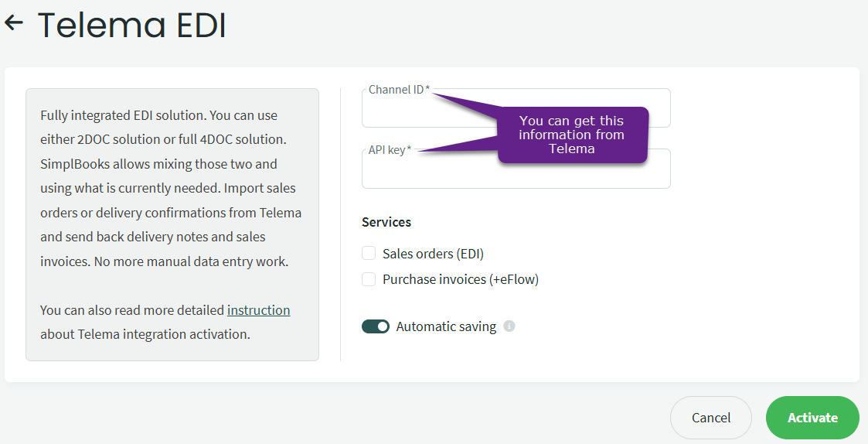Open the detailed instruction link

click(x=258, y=310)
